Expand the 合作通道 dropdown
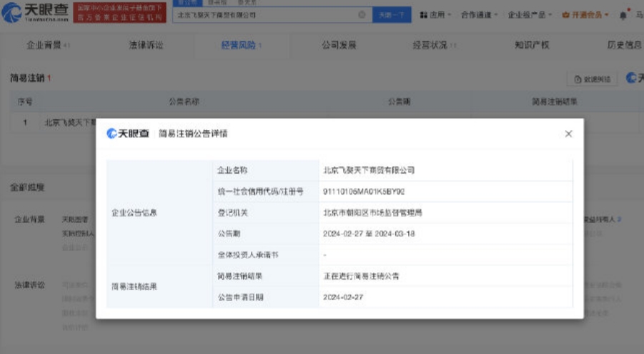This screenshot has width=644, height=354. [480, 14]
